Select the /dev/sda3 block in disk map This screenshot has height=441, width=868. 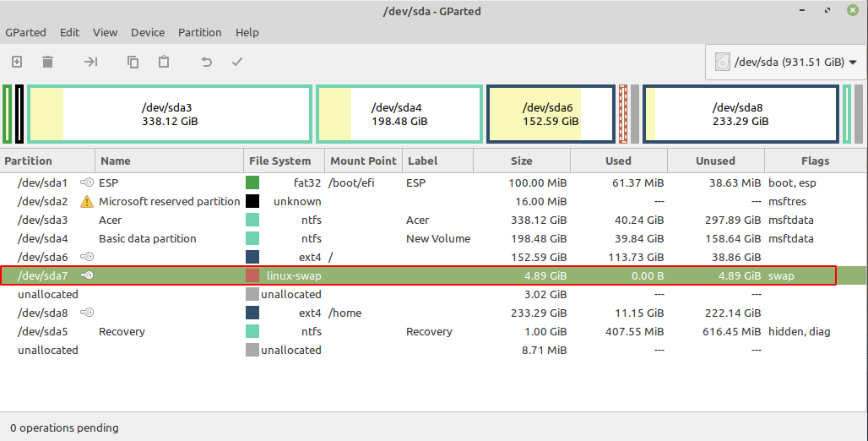point(170,114)
